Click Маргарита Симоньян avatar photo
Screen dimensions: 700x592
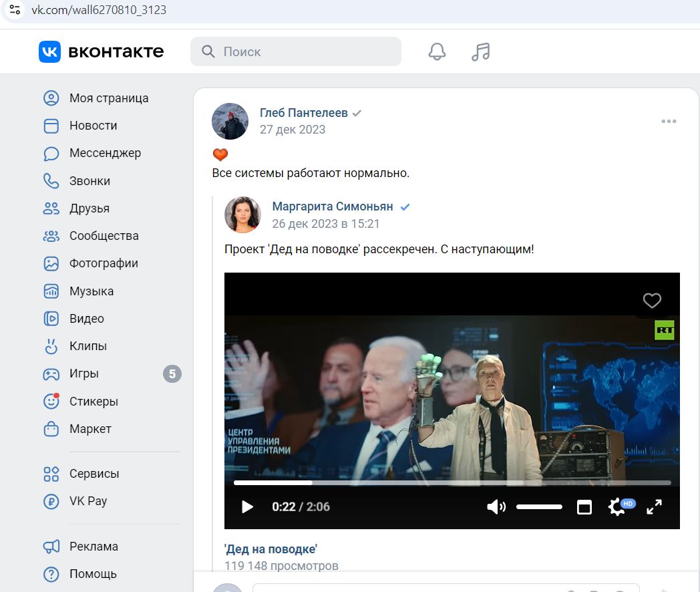click(242, 214)
